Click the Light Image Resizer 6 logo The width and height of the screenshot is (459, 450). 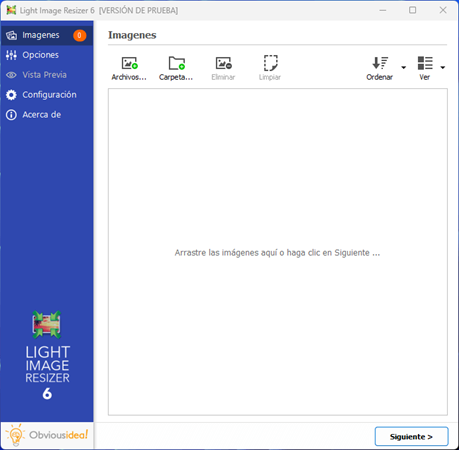click(47, 355)
